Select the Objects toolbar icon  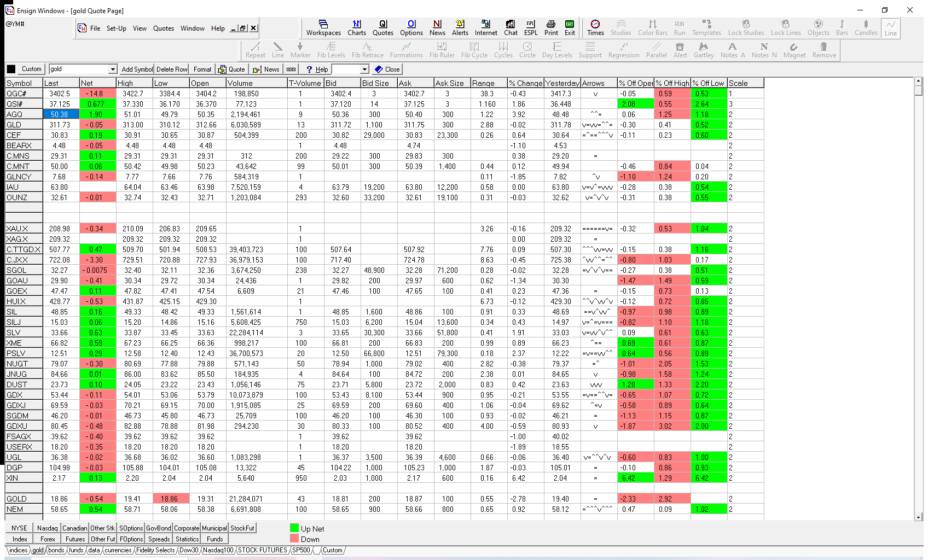819,28
